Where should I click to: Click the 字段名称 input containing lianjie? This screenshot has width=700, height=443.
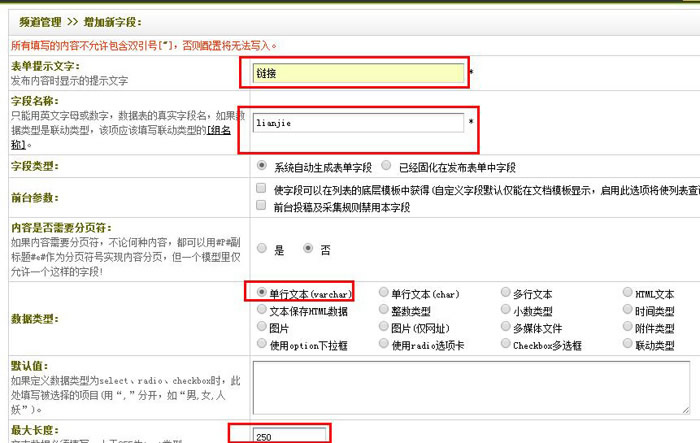point(357,122)
